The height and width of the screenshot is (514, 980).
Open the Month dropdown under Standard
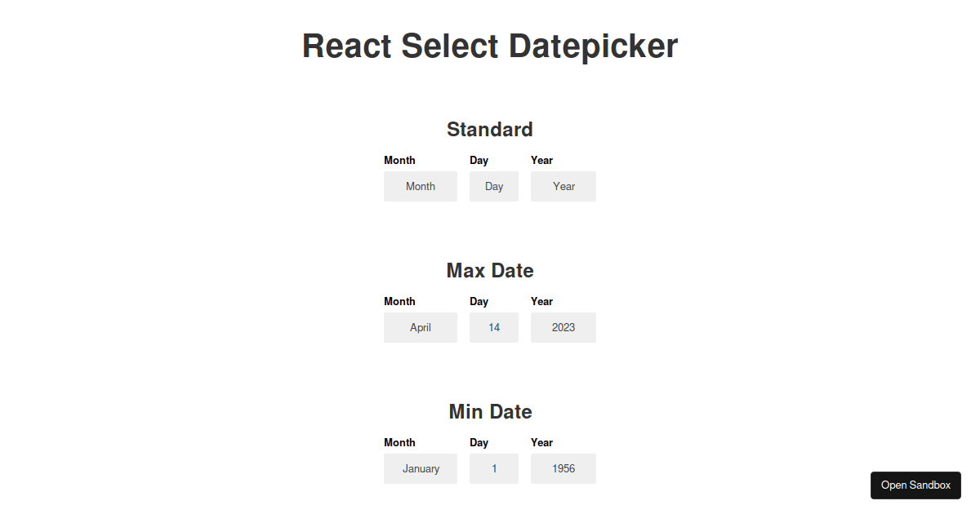coord(420,186)
